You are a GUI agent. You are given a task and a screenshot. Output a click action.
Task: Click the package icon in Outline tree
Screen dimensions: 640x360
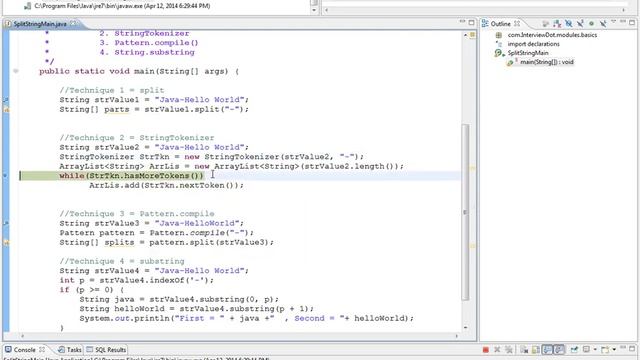click(x=498, y=35)
